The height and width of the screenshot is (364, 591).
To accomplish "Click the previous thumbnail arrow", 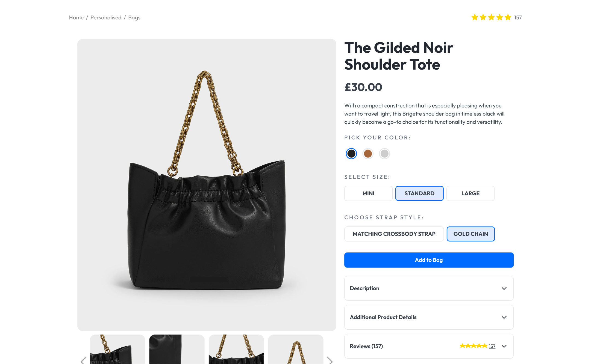I will pos(83,360).
